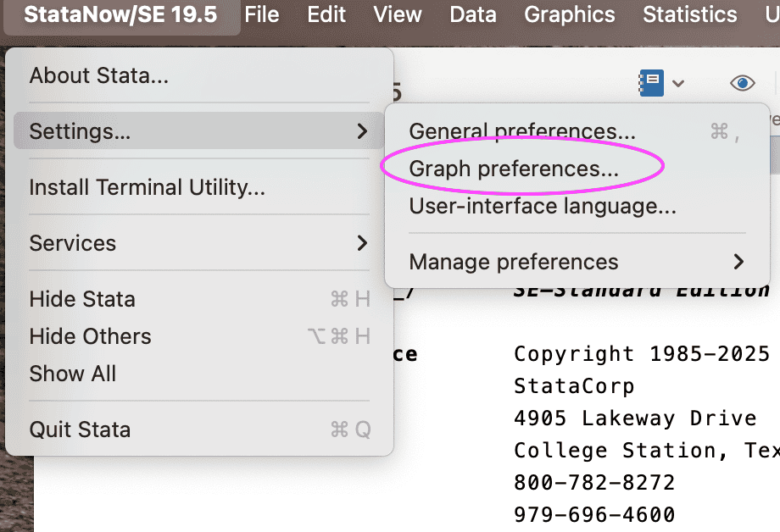
Task: Open the Graphics menu
Action: point(570,14)
